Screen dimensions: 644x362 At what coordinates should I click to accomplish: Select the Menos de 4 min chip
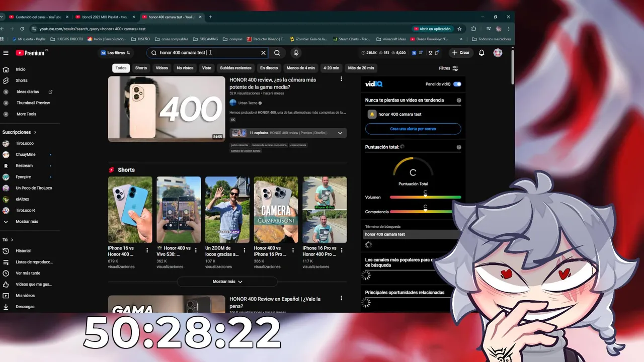tap(300, 68)
